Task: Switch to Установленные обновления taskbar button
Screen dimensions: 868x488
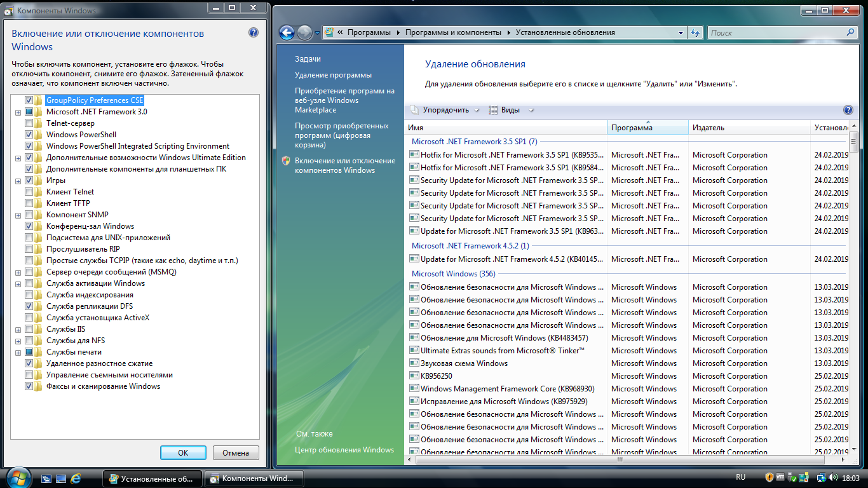Action: pyautogui.click(x=152, y=478)
